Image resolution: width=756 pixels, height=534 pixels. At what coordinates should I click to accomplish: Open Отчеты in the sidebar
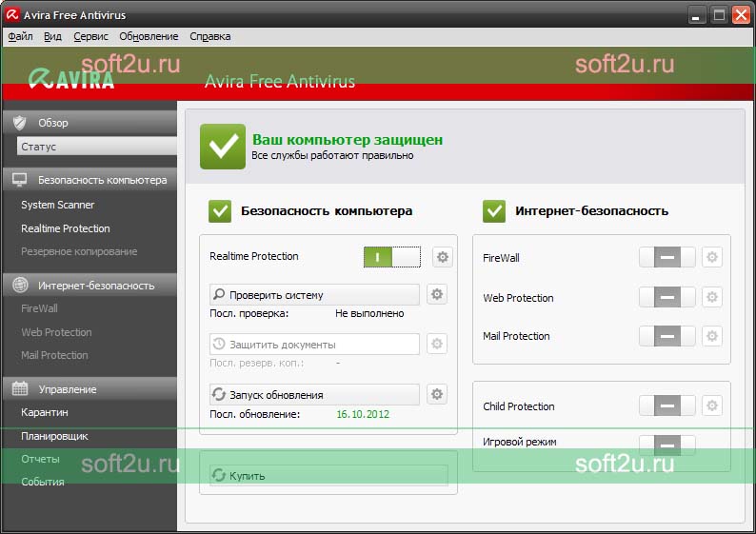[x=40, y=459]
